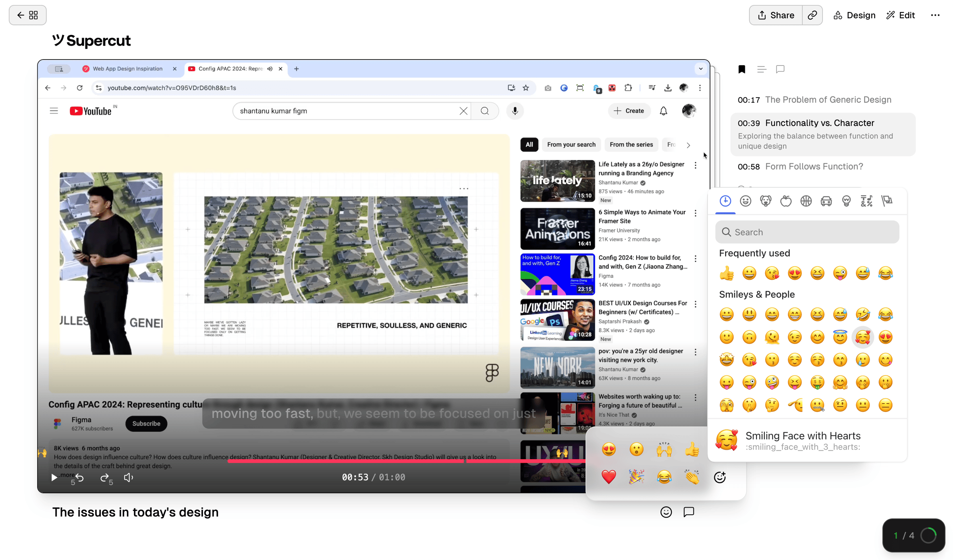Pick the zipper-mouth face emoji

click(x=818, y=405)
